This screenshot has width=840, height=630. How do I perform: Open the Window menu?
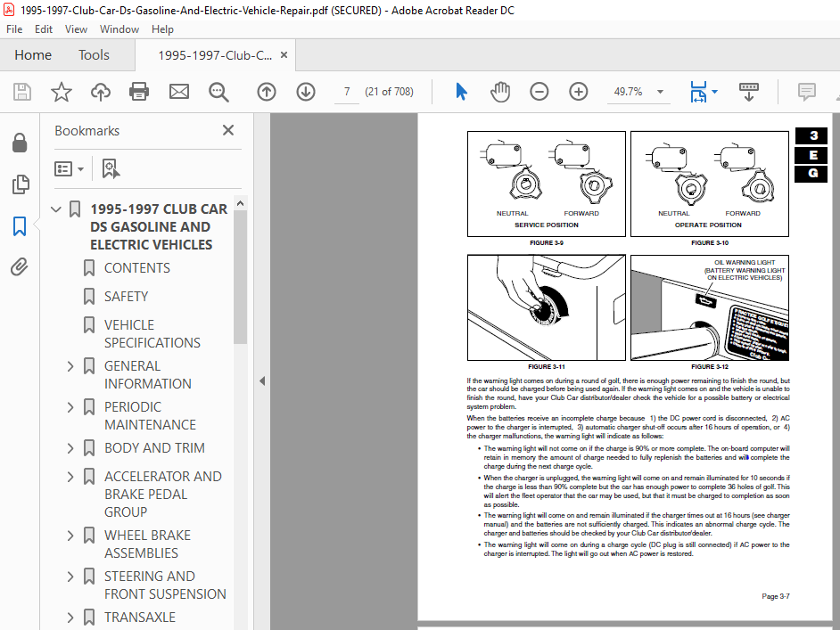pos(119,29)
